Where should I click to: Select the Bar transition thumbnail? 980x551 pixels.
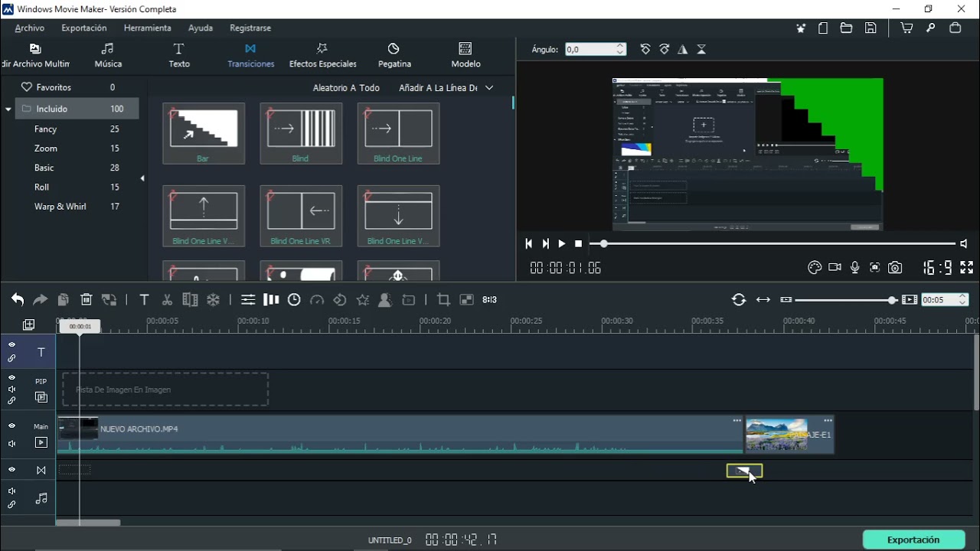204,133
